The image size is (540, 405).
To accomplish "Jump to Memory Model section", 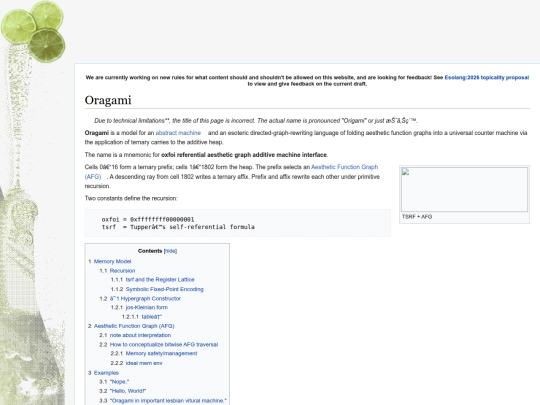I will (112, 261).
